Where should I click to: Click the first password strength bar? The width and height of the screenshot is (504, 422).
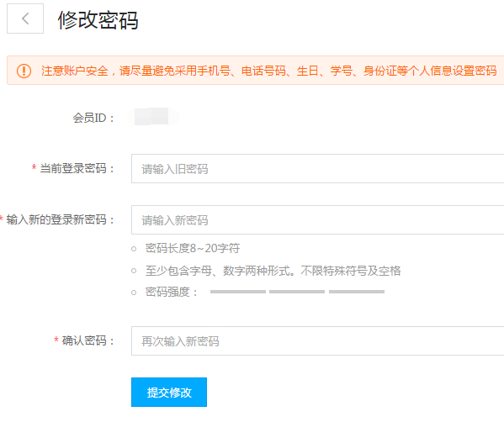[238, 292]
